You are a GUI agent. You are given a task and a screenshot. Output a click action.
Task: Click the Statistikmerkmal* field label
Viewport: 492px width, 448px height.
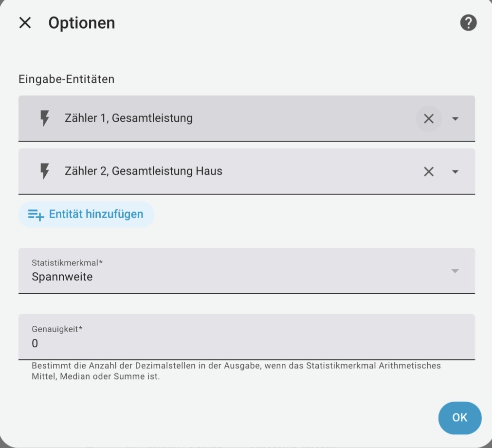pyautogui.click(x=67, y=263)
